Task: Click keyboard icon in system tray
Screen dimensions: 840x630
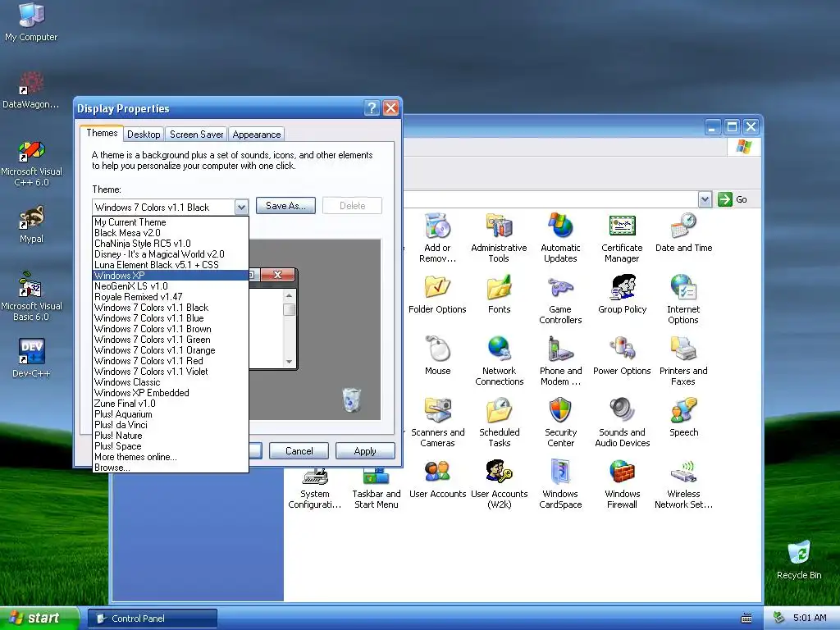Action: pos(746,619)
